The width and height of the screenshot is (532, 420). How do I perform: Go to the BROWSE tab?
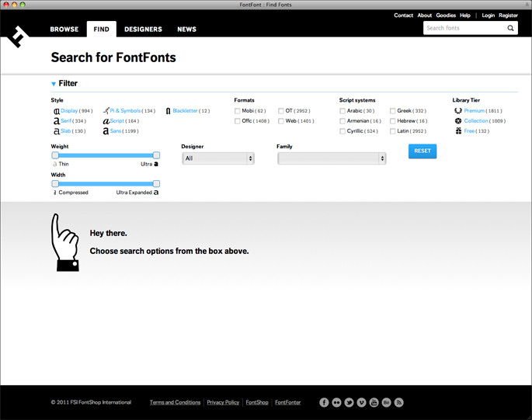64,30
